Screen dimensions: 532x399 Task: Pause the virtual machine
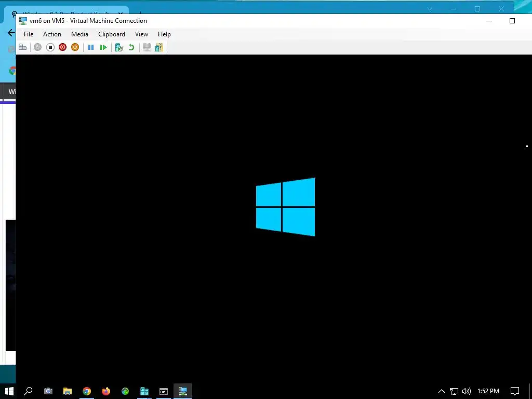[x=91, y=47]
